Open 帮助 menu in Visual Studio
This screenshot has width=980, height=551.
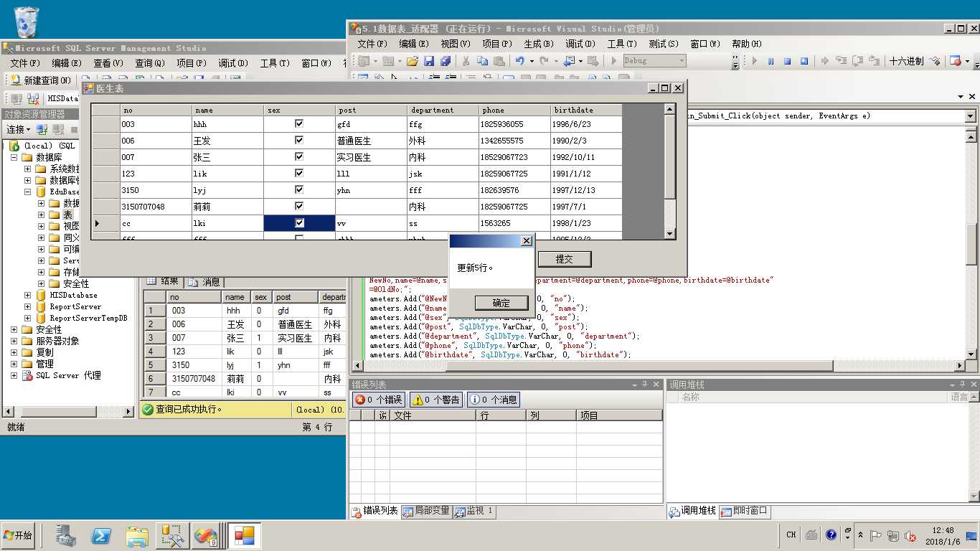(x=746, y=44)
